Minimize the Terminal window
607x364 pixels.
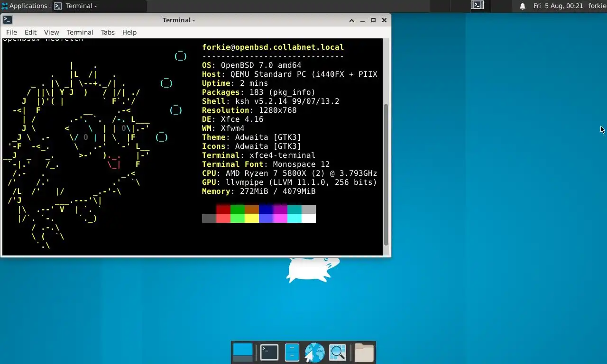[x=362, y=20]
